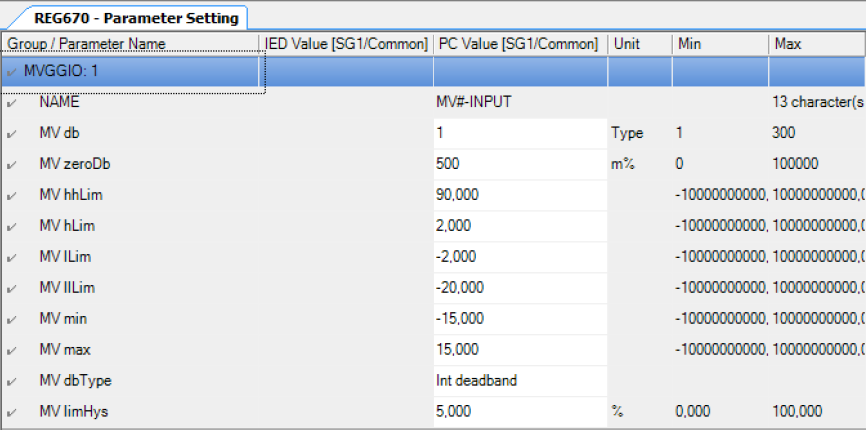
Task: Click the checkmark icon beside MV hhLim
Action: [11, 196]
